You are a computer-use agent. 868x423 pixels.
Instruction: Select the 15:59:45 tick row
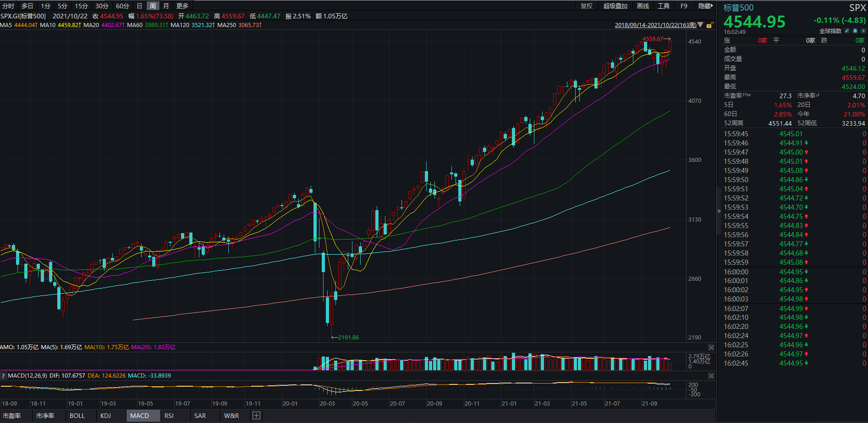[x=795, y=134]
